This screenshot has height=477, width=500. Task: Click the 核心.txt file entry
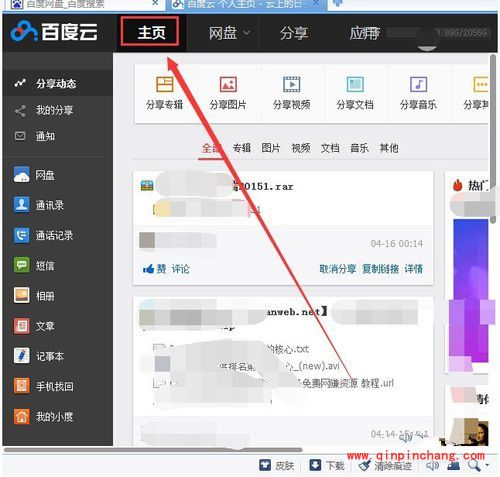[287, 349]
